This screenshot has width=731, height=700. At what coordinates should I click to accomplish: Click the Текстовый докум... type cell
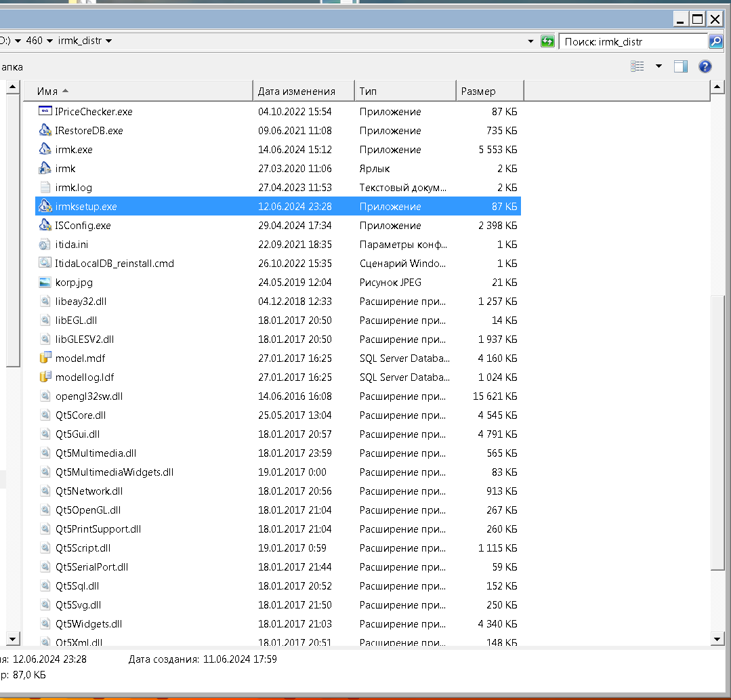point(403,188)
